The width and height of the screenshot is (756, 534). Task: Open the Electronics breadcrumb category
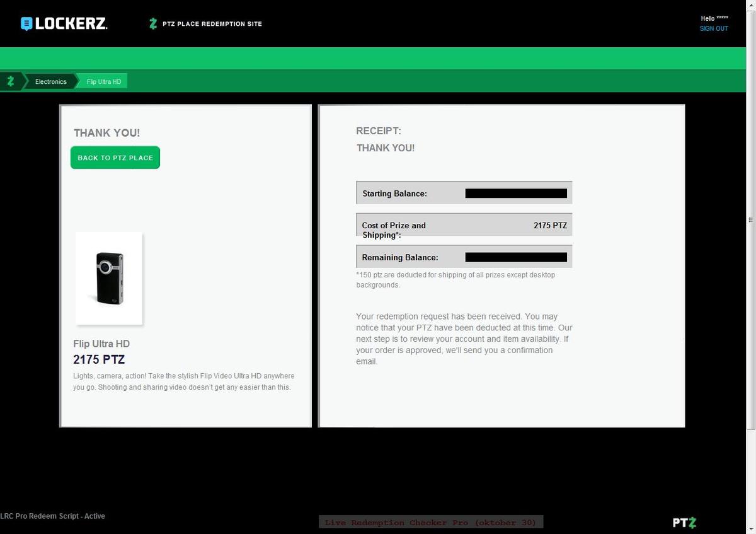[x=50, y=82]
